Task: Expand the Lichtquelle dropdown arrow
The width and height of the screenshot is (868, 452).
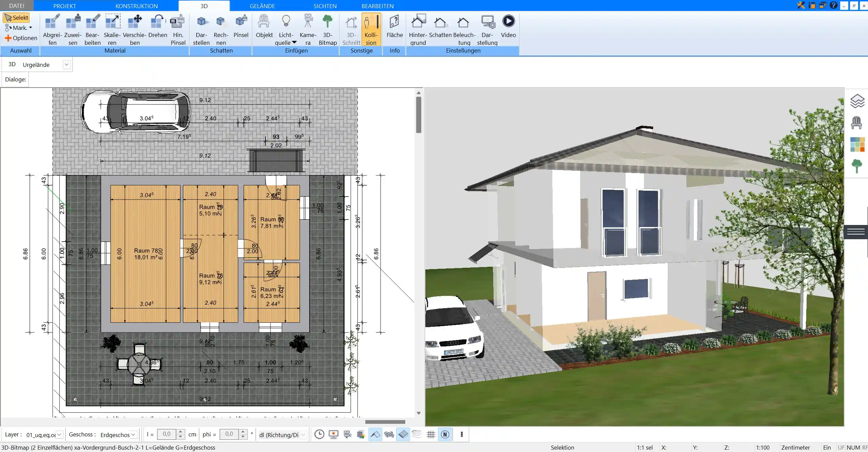Action: pos(294,42)
